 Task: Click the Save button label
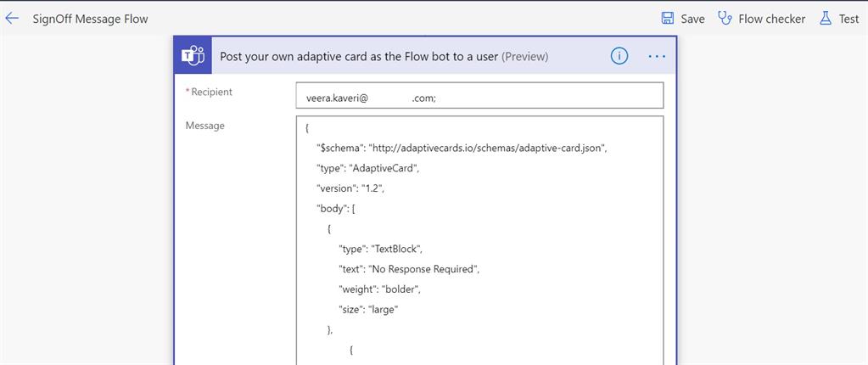[x=692, y=19]
